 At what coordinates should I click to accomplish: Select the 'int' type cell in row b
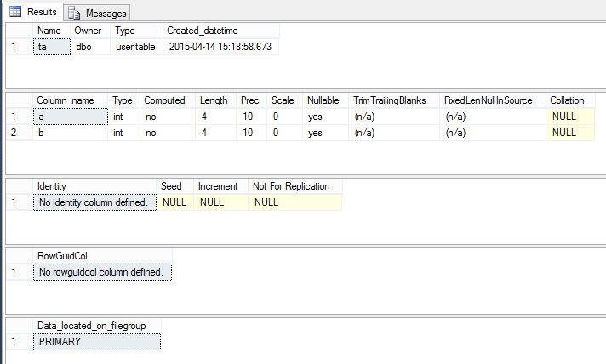pos(123,133)
